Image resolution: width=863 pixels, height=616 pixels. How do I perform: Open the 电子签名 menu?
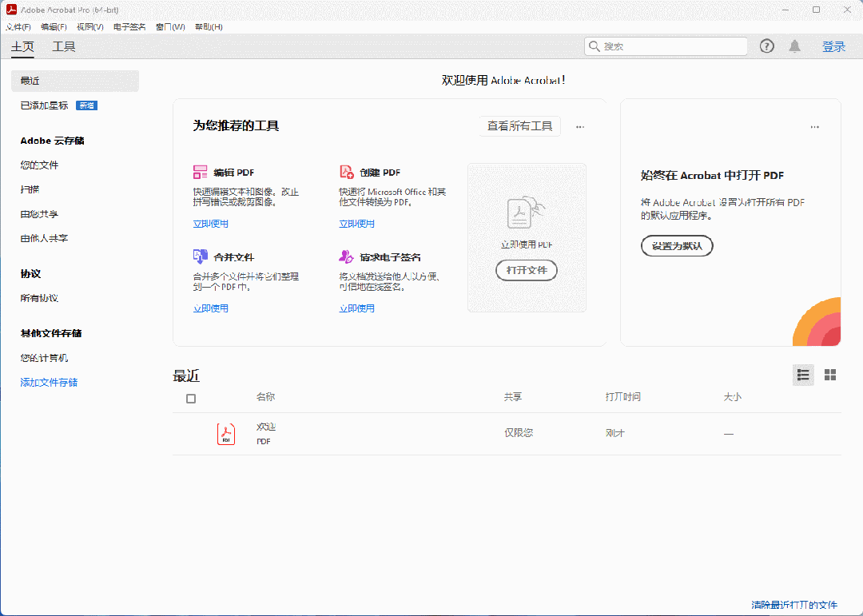[129, 26]
